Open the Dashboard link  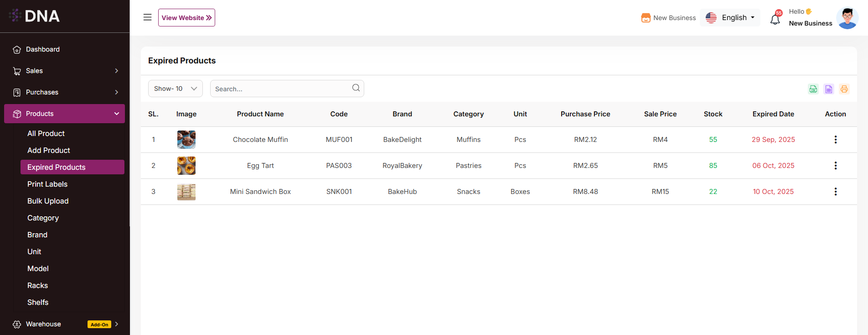[x=43, y=49]
